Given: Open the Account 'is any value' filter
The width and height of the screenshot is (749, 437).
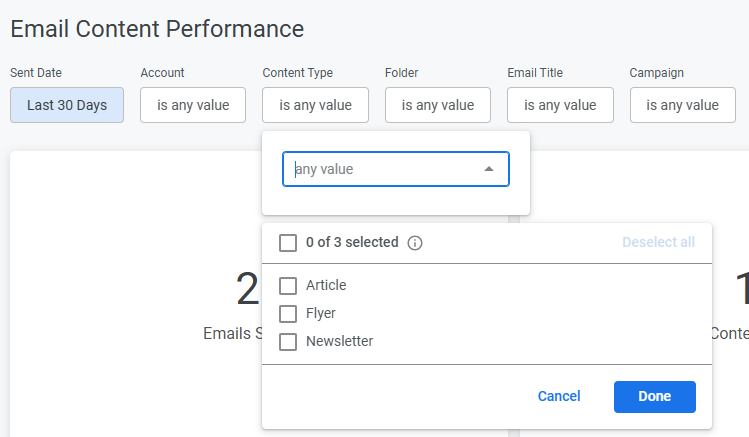Looking at the screenshot, I should 193,105.
